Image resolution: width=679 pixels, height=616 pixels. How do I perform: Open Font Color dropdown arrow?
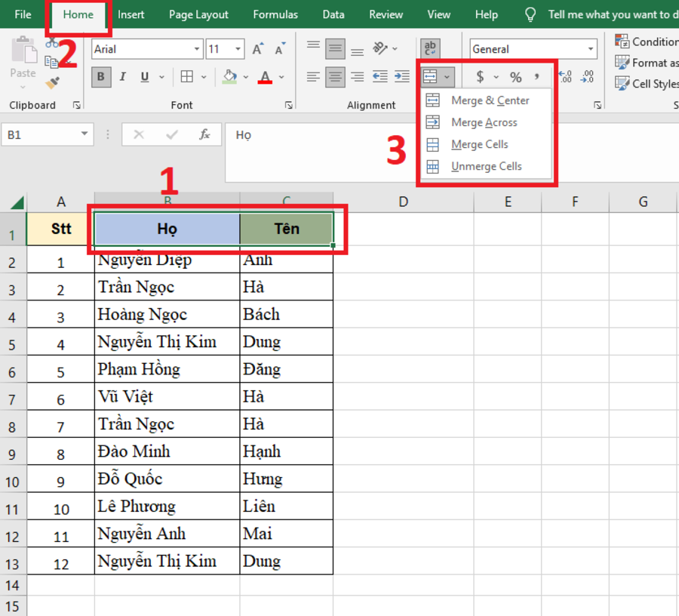(x=281, y=77)
